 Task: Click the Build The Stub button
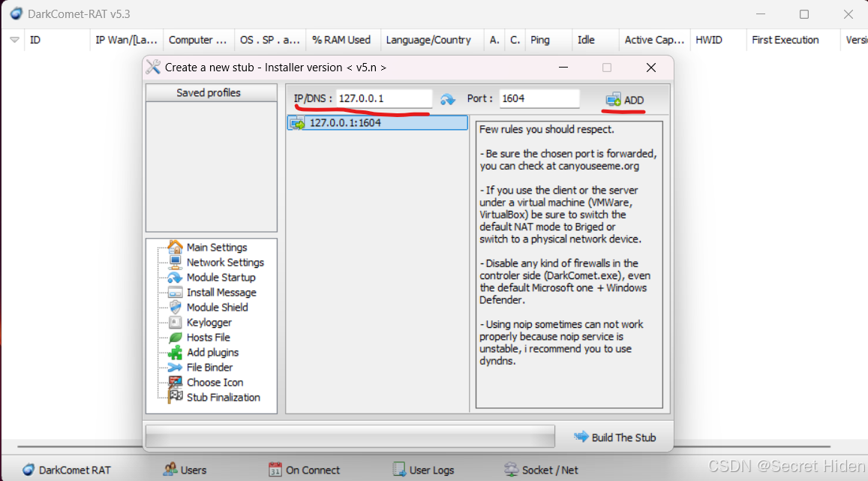tap(615, 437)
